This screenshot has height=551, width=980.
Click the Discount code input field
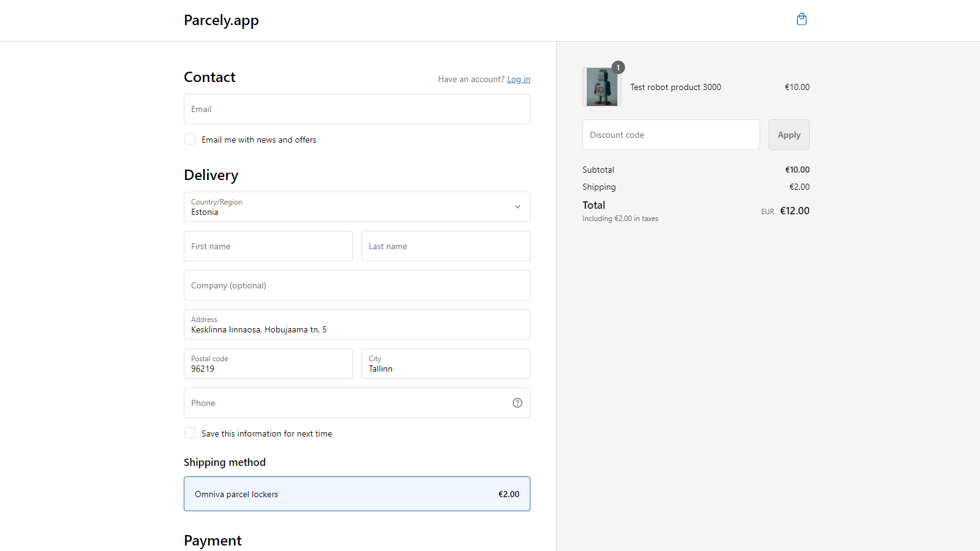coord(671,135)
